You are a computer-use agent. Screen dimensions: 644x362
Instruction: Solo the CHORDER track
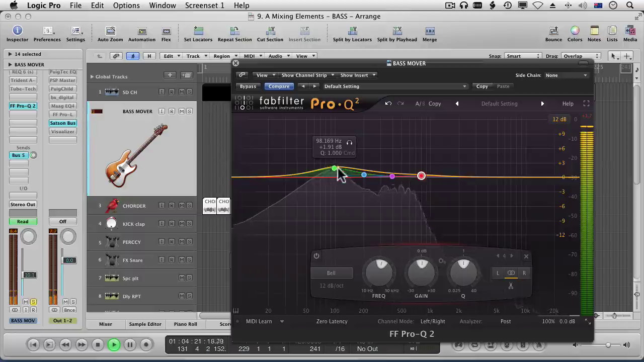(x=189, y=206)
